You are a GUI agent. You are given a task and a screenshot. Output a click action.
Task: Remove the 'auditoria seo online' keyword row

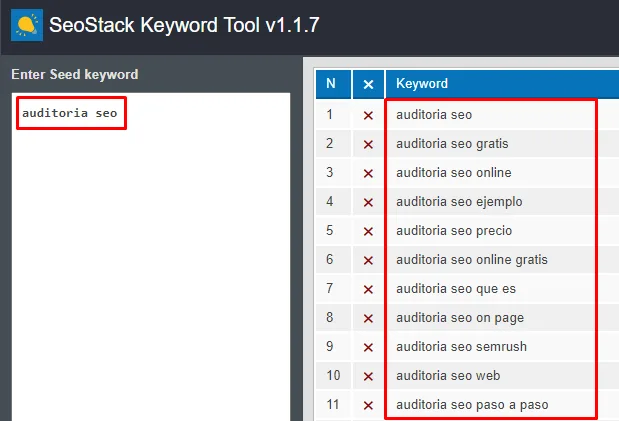pyautogui.click(x=368, y=173)
